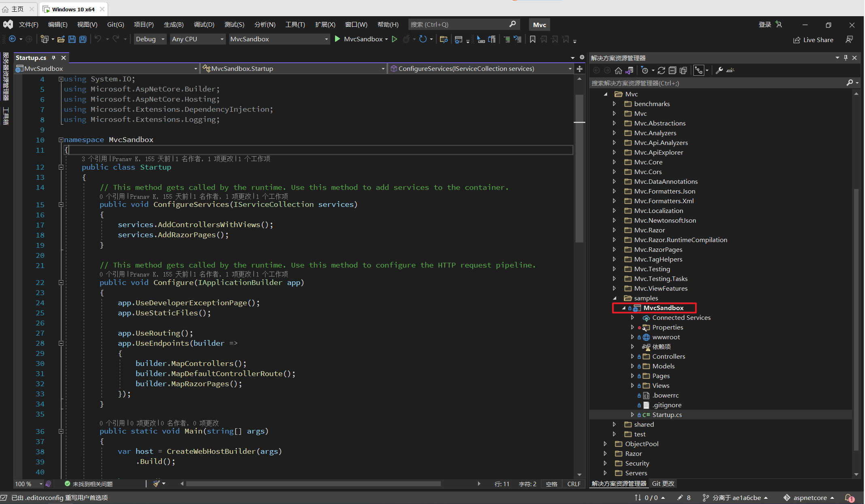This screenshot has height=504, width=865.
Task: Switch to the Git 更改 tab
Action: [663, 484]
